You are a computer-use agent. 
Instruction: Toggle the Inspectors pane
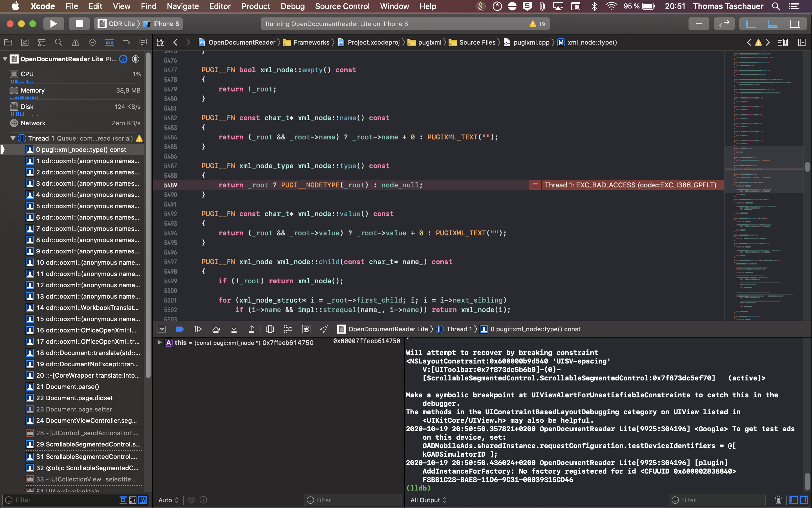click(795, 23)
